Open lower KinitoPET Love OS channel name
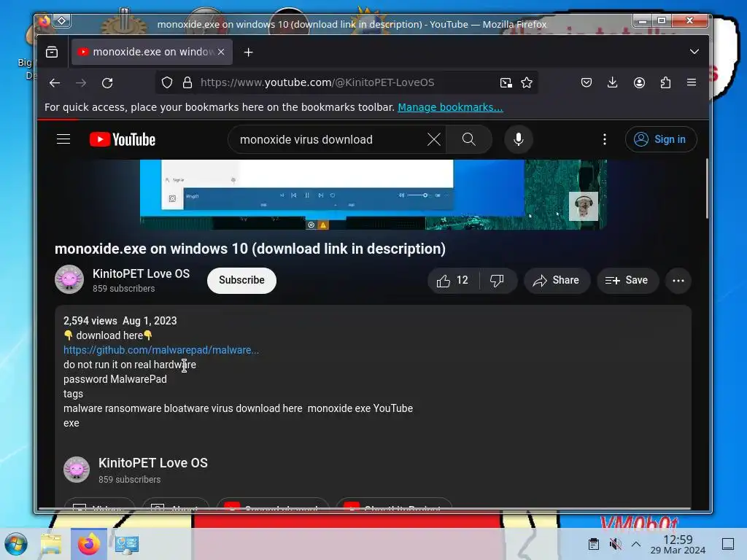 (153, 463)
